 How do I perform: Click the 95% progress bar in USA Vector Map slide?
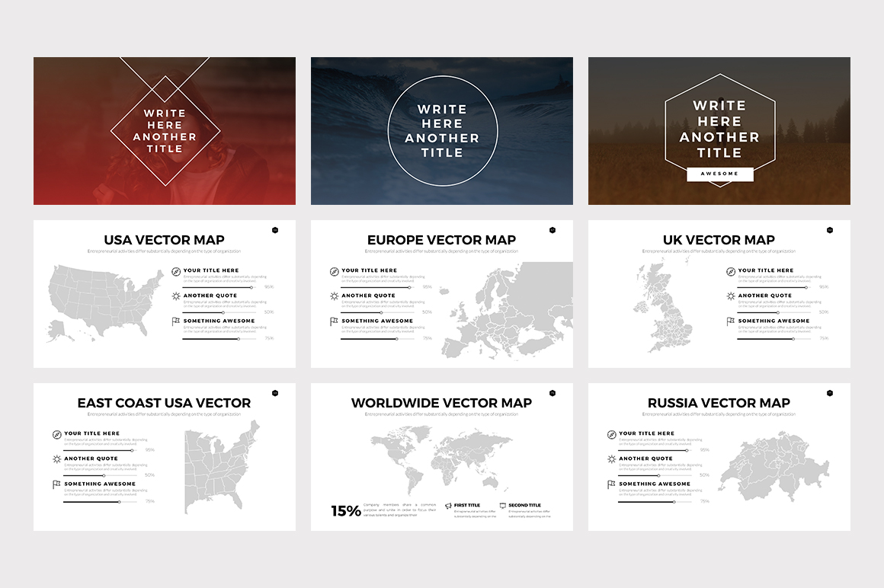coord(219,287)
